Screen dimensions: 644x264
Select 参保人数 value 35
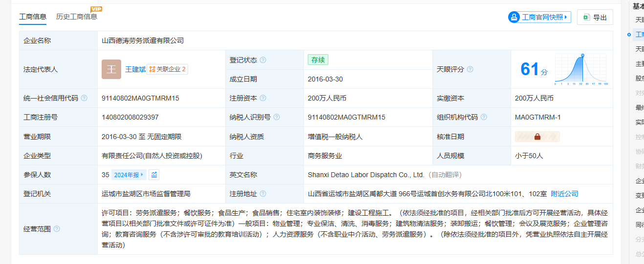pyautogui.click(x=106, y=175)
